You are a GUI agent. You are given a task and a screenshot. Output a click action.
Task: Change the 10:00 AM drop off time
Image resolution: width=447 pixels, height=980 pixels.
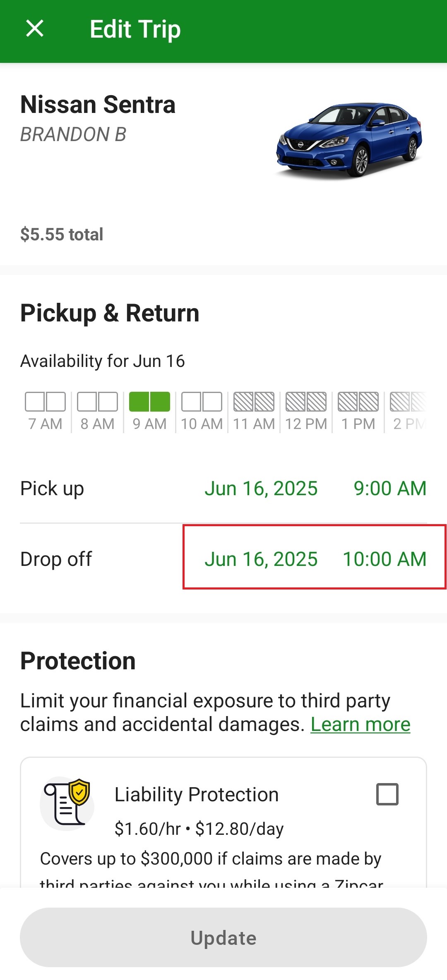coord(385,559)
